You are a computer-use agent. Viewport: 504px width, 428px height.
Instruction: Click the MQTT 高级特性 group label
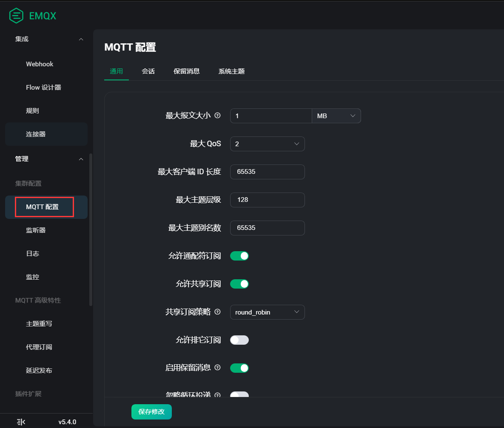[38, 300]
